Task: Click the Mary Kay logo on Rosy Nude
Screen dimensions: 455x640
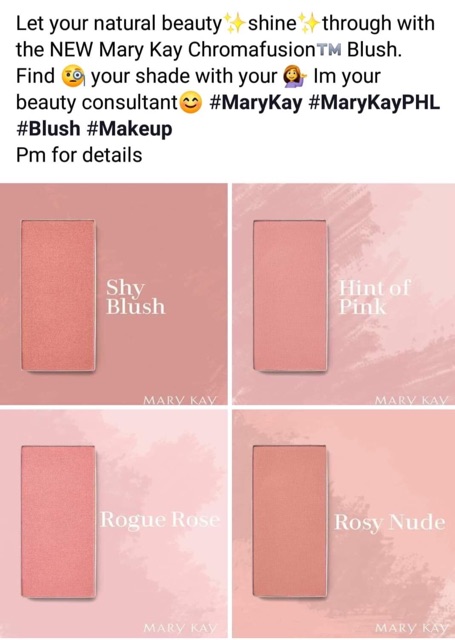Action: [x=411, y=627]
